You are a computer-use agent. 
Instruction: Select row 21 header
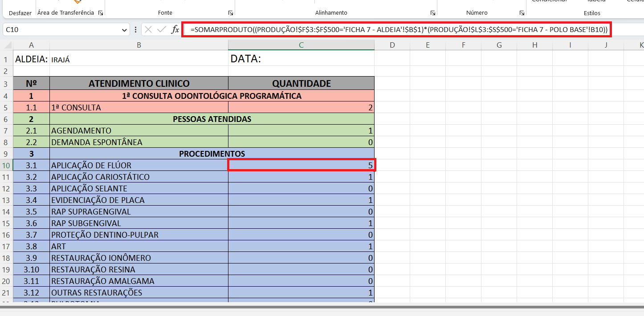click(7, 292)
